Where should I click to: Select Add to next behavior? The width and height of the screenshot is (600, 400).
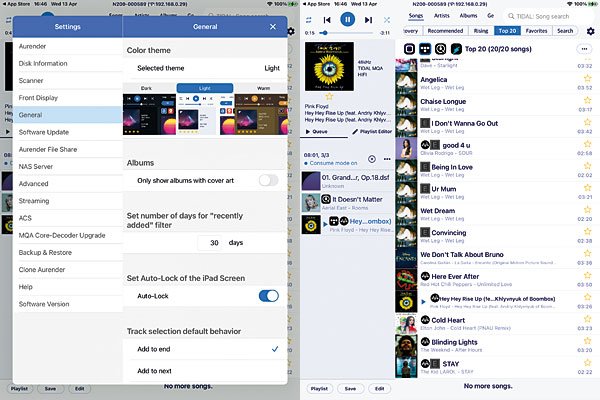(205, 371)
